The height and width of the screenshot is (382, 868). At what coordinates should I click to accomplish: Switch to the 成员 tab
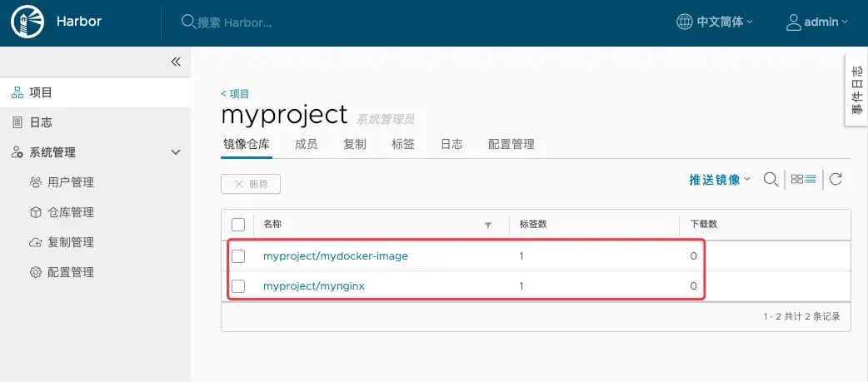pyautogui.click(x=306, y=144)
